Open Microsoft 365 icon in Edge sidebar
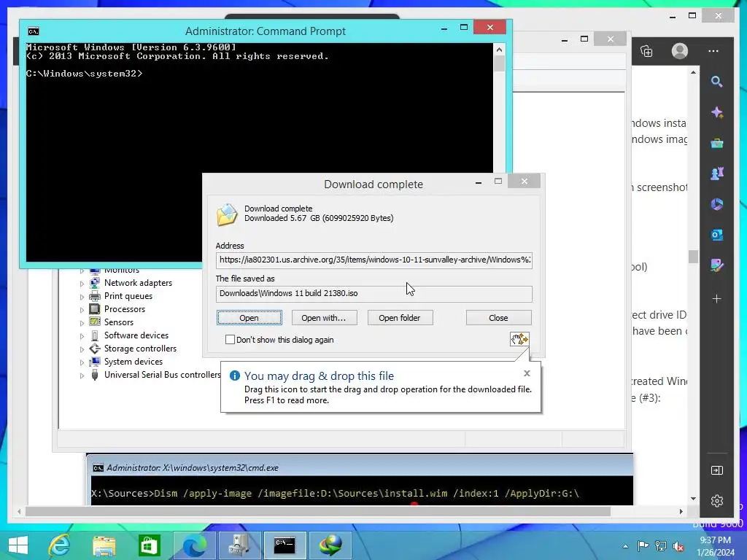Screen dimensions: 747x560 pyautogui.click(x=716, y=204)
